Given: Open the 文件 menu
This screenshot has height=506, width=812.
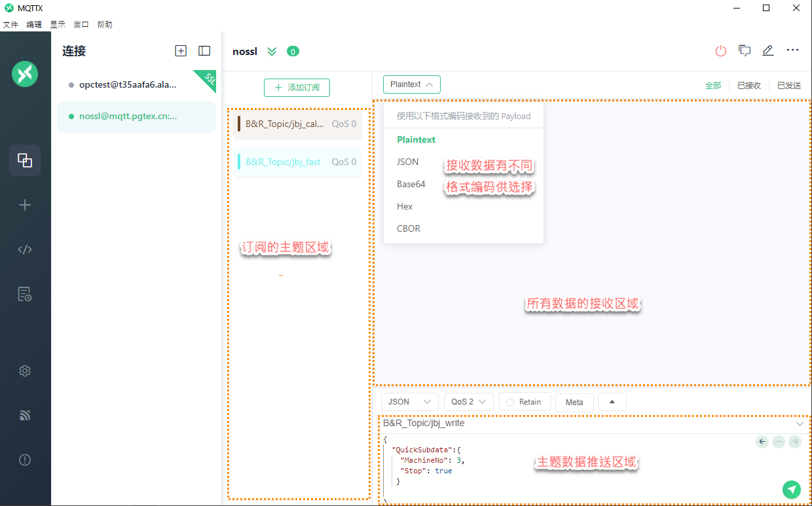Looking at the screenshot, I should tap(10, 24).
